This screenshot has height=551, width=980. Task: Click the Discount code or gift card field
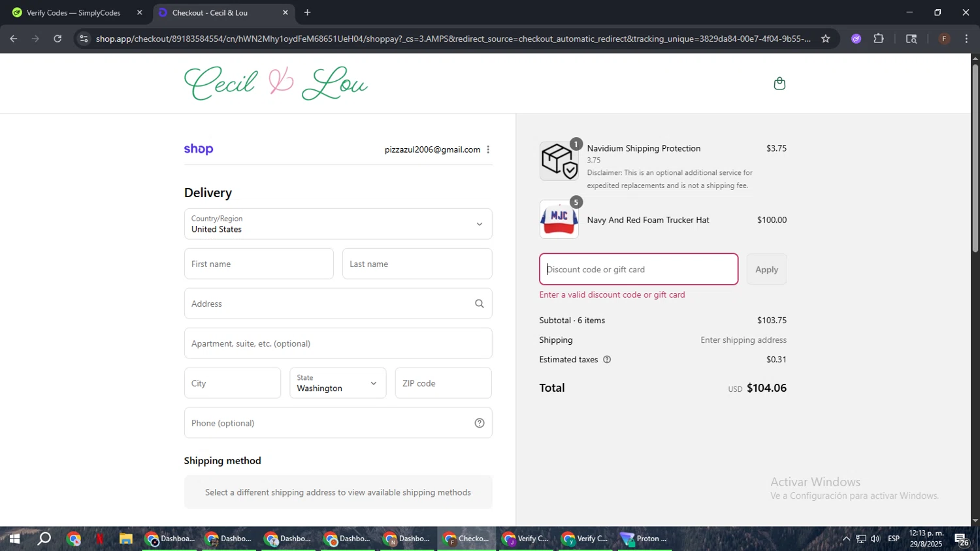[638, 269]
